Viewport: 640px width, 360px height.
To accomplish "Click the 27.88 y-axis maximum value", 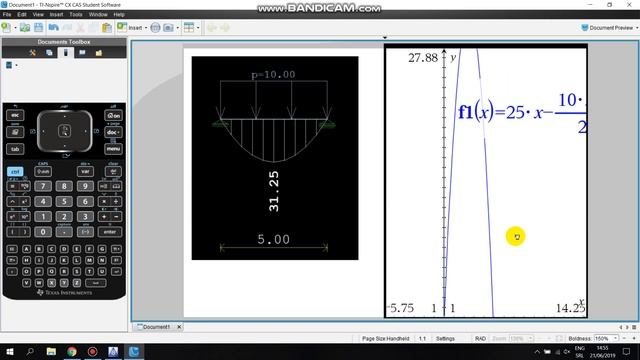I will pos(423,58).
